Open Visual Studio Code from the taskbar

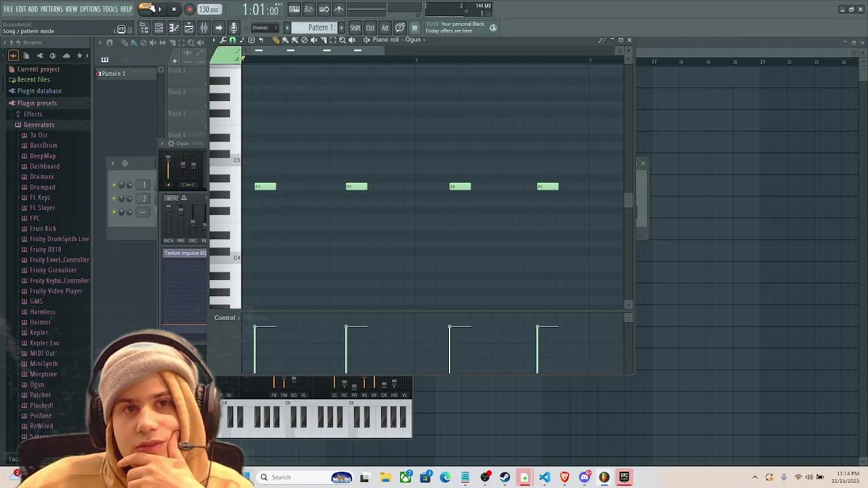545,477
